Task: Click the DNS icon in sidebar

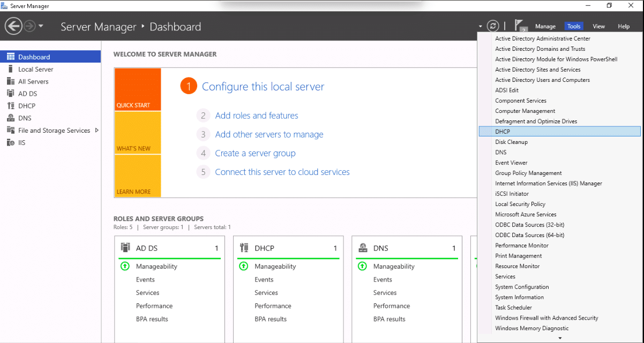Action: tap(11, 118)
